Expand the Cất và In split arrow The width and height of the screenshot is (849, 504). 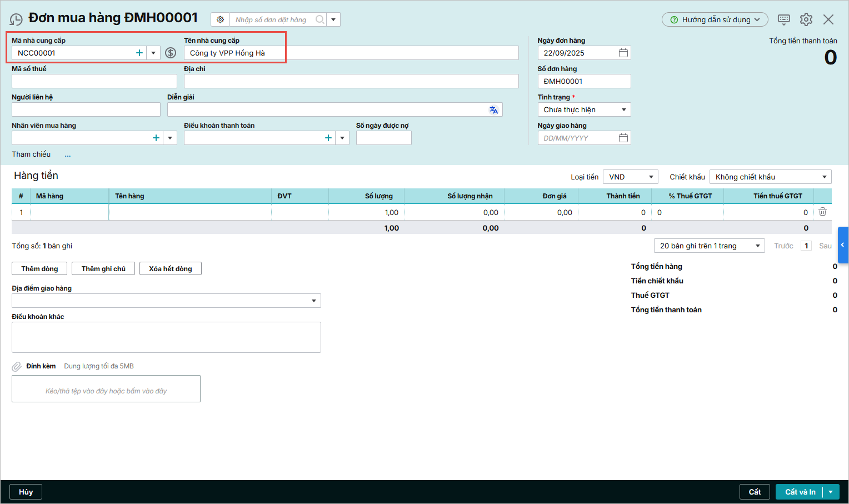(831, 492)
